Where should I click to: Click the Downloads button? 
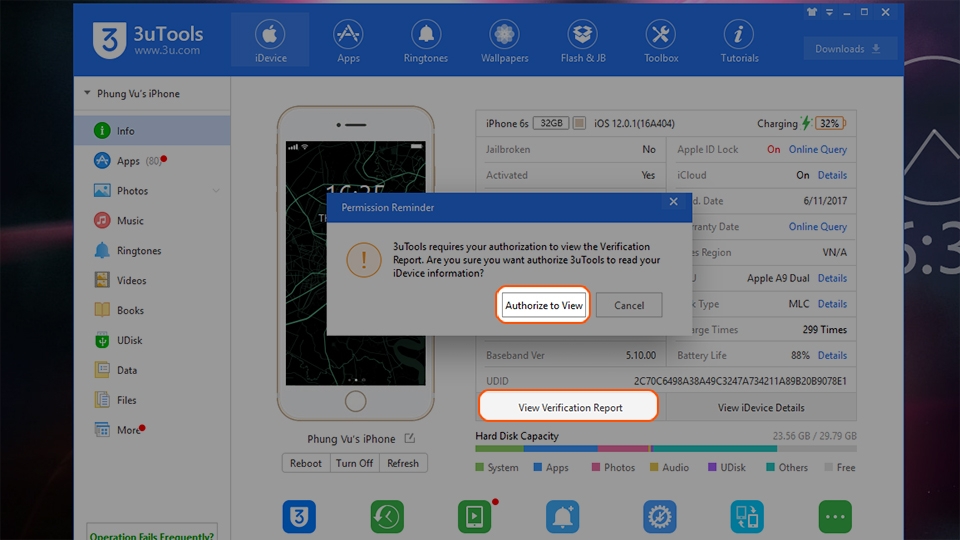tap(850, 49)
